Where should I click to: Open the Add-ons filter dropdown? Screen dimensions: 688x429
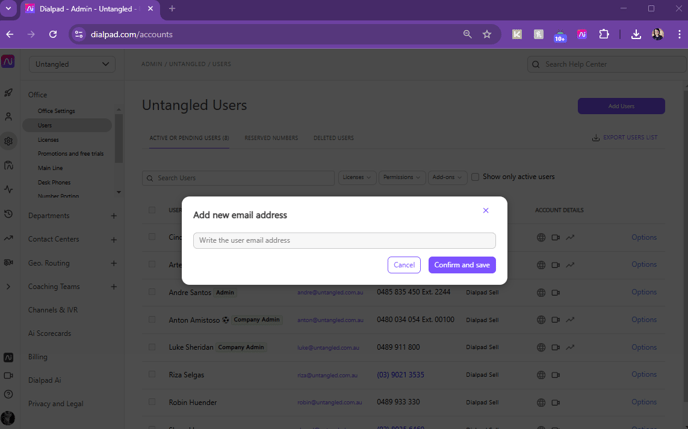pos(447,177)
